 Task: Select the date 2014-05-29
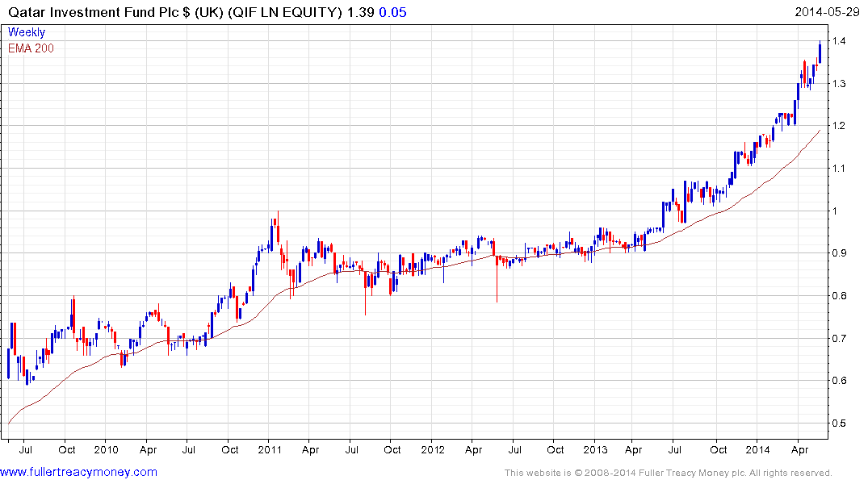pyautogui.click(x=827, y=11)
